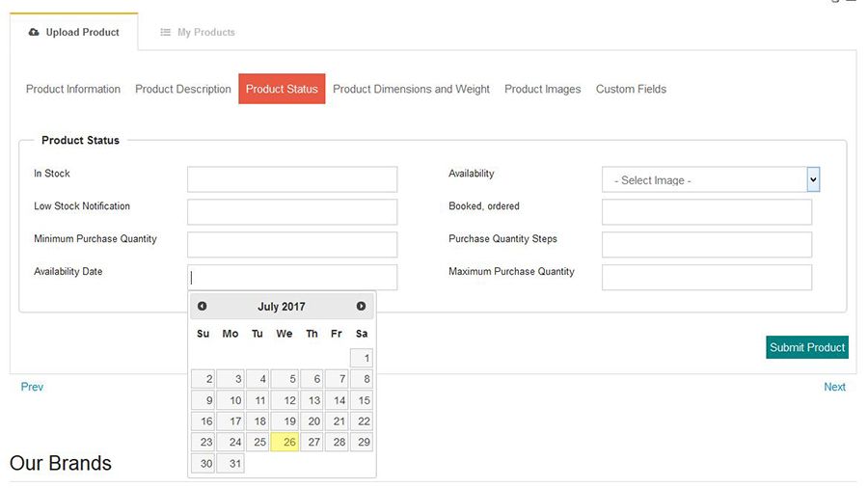The height and width of the screenshot is (488, 868).
Task: Focus the Low Stock Notification field
Action: click(292, 212)
